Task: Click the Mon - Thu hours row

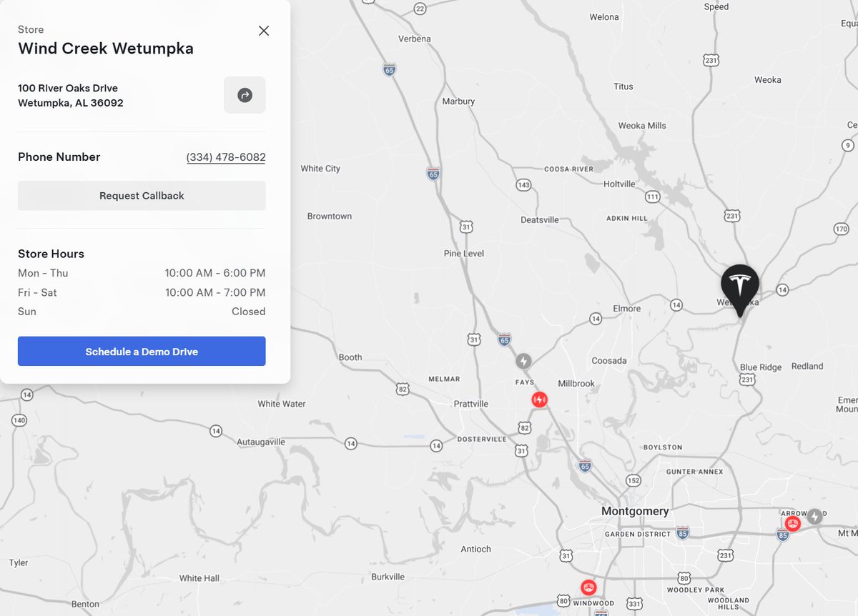Action: point(142,273)
